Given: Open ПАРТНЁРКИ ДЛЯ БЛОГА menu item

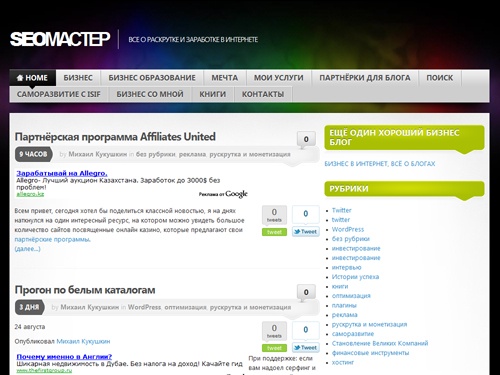Looking at the screenshot, I should tap(365, 78).
